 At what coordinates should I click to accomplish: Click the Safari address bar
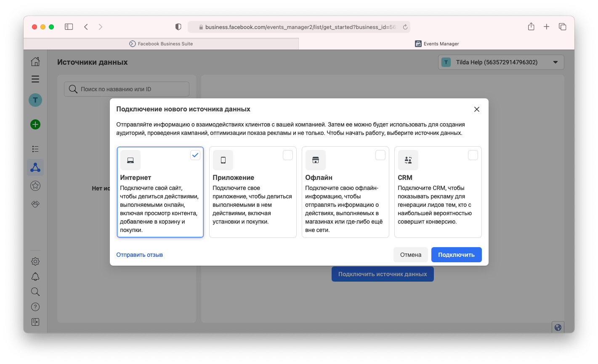(x=299, y=27)
